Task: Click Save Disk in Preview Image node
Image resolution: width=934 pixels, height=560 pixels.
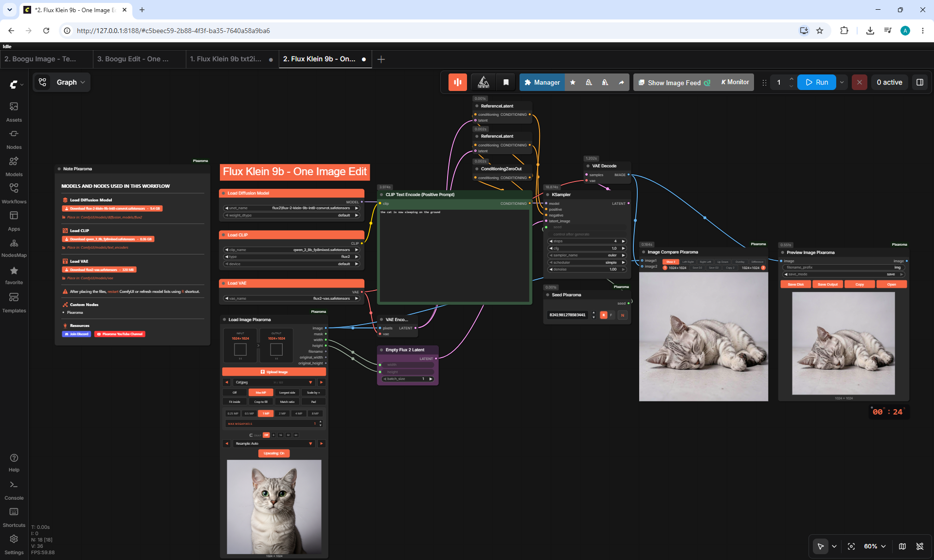Action: [796, 285]
